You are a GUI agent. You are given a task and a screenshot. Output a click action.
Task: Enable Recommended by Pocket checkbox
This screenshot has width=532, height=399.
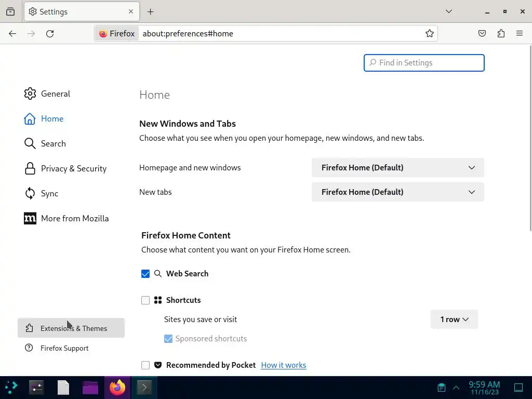coord(145,365)
